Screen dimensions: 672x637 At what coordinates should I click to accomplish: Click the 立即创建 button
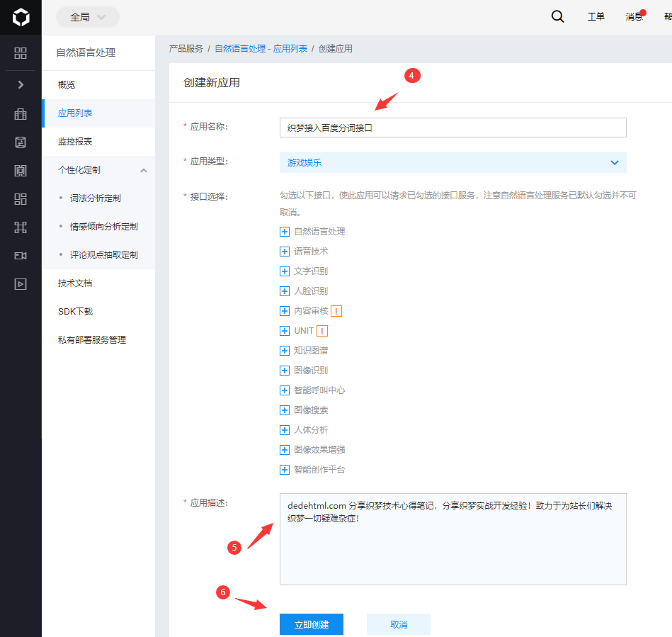click(x=311, y=624)
